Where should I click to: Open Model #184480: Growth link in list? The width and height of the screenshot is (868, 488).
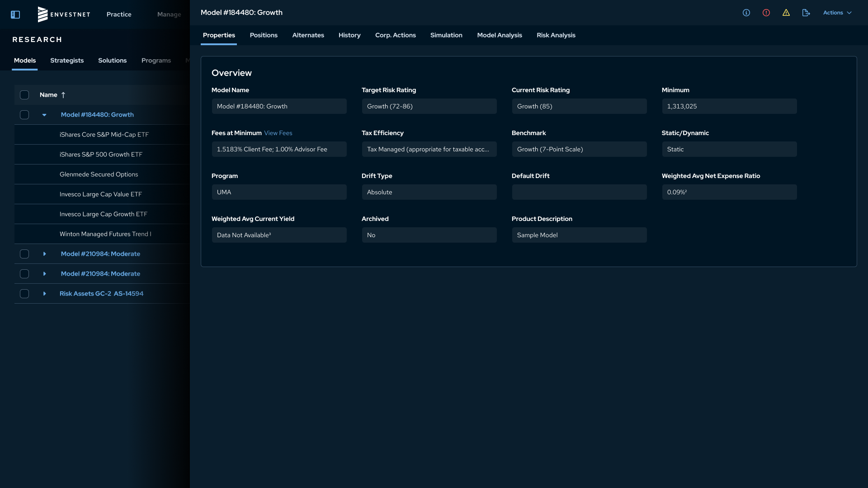(x=97, y=115)
